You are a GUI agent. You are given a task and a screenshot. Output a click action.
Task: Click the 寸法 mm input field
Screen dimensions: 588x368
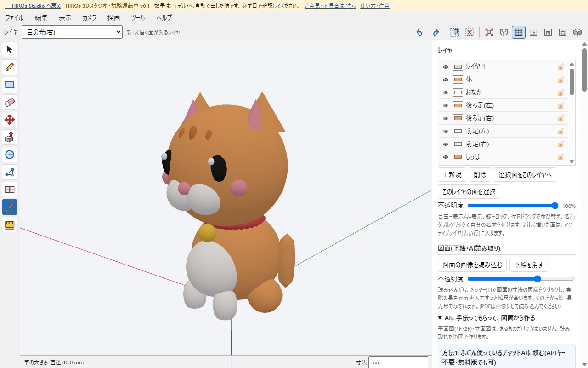click(398, 362)
